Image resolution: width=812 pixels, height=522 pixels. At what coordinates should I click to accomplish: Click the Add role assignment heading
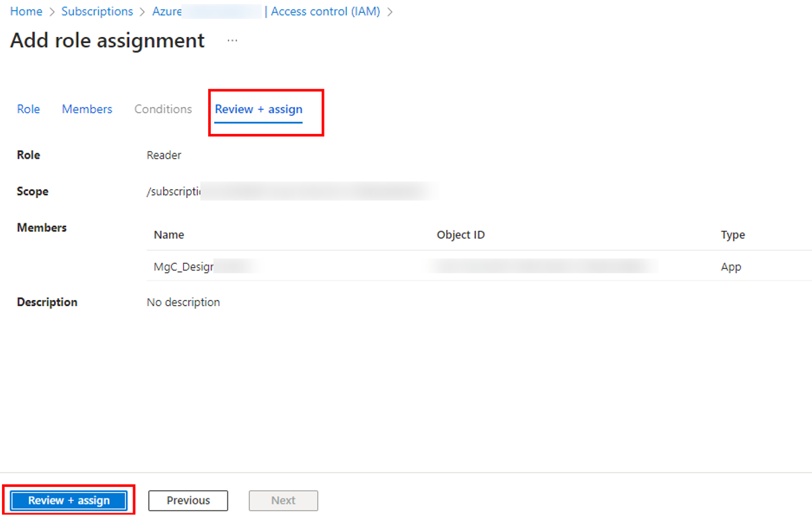107,40
